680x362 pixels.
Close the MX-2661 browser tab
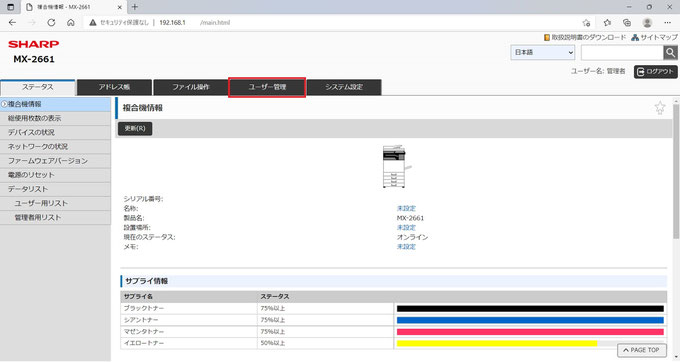point(120,7)
